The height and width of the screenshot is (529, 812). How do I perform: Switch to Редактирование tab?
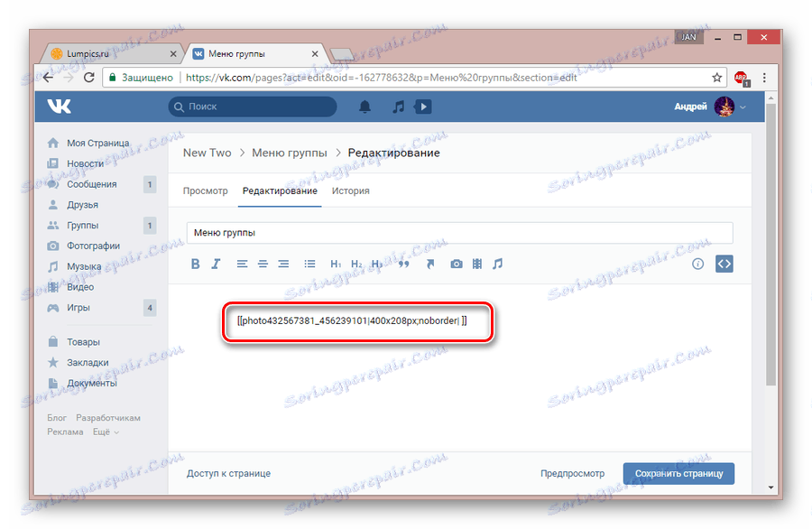(x=280, y=190)
